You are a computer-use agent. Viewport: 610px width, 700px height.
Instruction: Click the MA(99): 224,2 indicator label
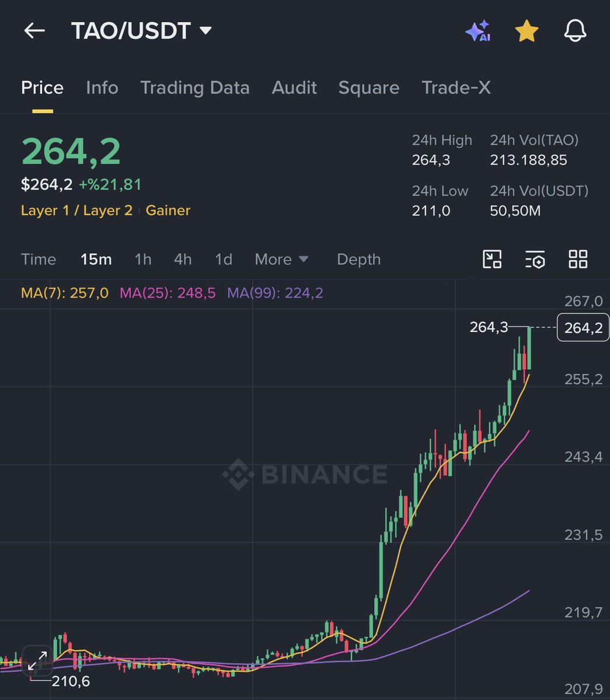tap(275, 293)
